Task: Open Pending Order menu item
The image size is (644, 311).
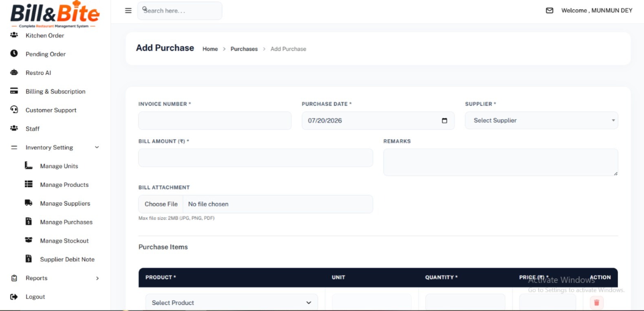Action: tap(46, 54)
